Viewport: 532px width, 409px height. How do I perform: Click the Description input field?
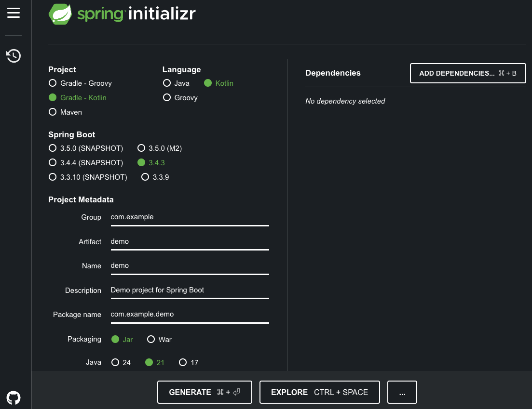pos(190,290)
